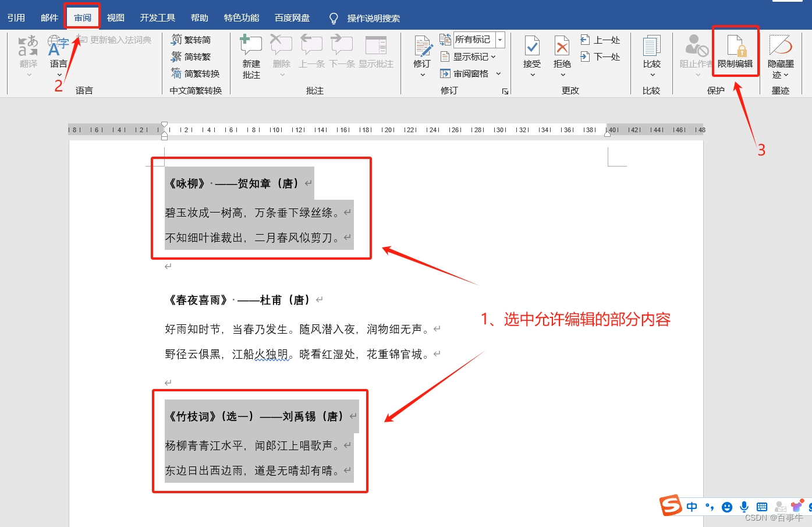The width and height of the screenshot is (812, 527).
Task: Expand the 修订 track changes arrow
Action: [x=423, y=75]
